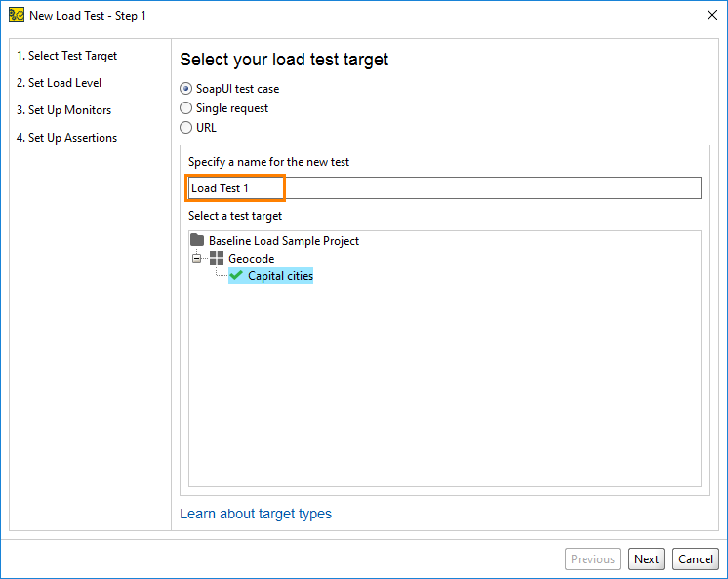Select the Baseline Load Sample Project item
The width and height of the screenshot is (728, 579).
click(x=284, y=241)
